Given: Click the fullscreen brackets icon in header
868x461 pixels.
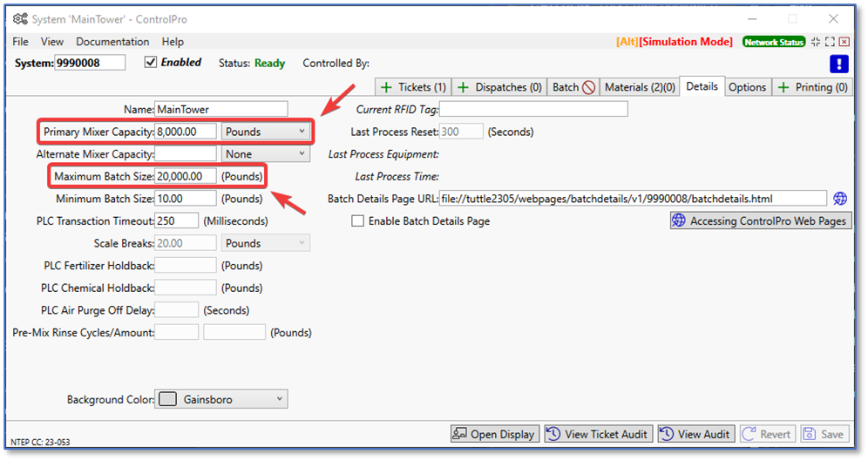Looking at the screenshot, I should pyautogui.click(x=829, y=42).
